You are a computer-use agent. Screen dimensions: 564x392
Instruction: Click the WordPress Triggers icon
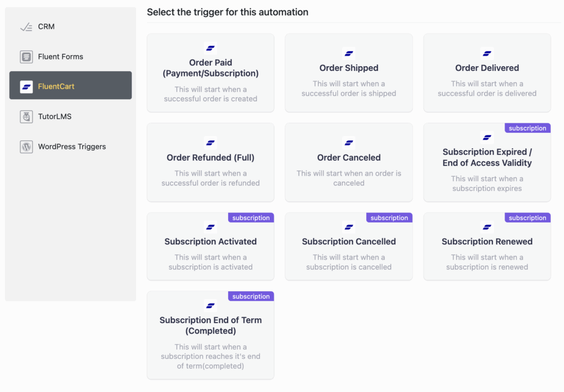[26, 146]
